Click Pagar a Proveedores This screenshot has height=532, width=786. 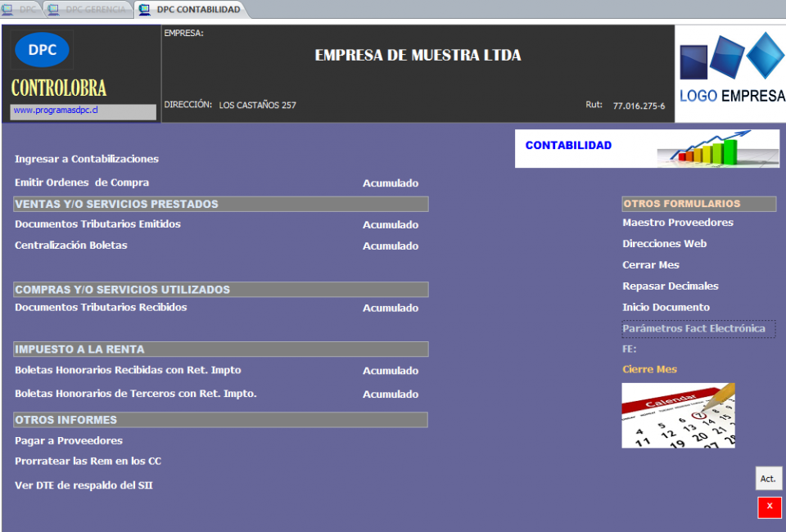[x=69, y=441]
